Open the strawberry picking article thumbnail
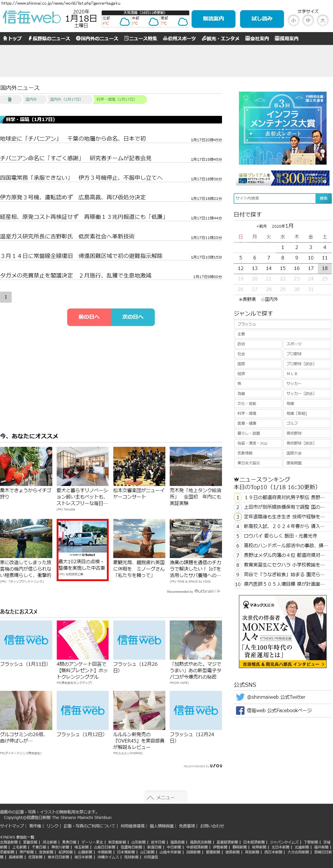The height and width of the screenshot is (868, 333). 26,466
